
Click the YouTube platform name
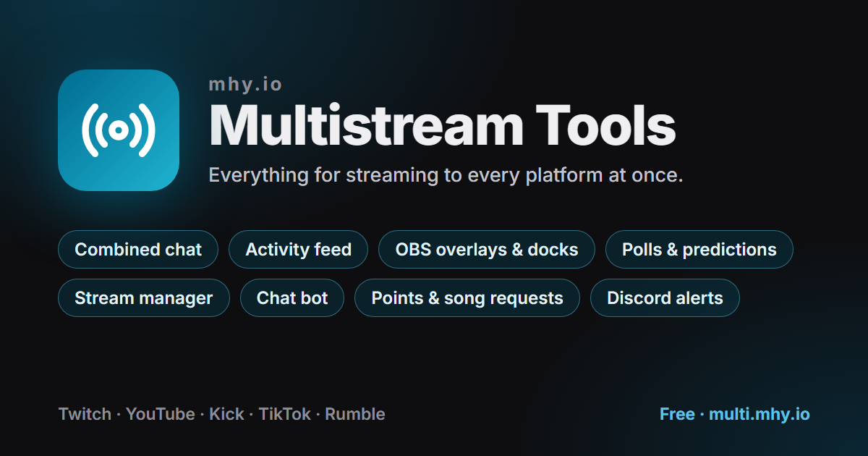(x=161, y=414)
